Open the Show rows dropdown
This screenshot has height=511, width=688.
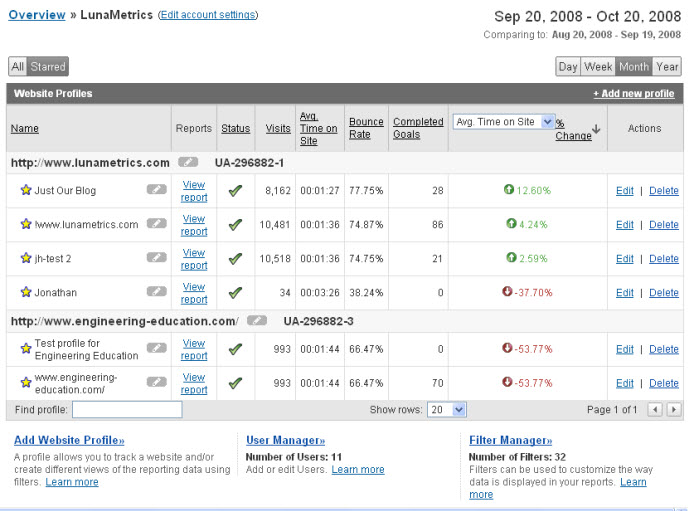pyautogui.click(x=447, y=410)
